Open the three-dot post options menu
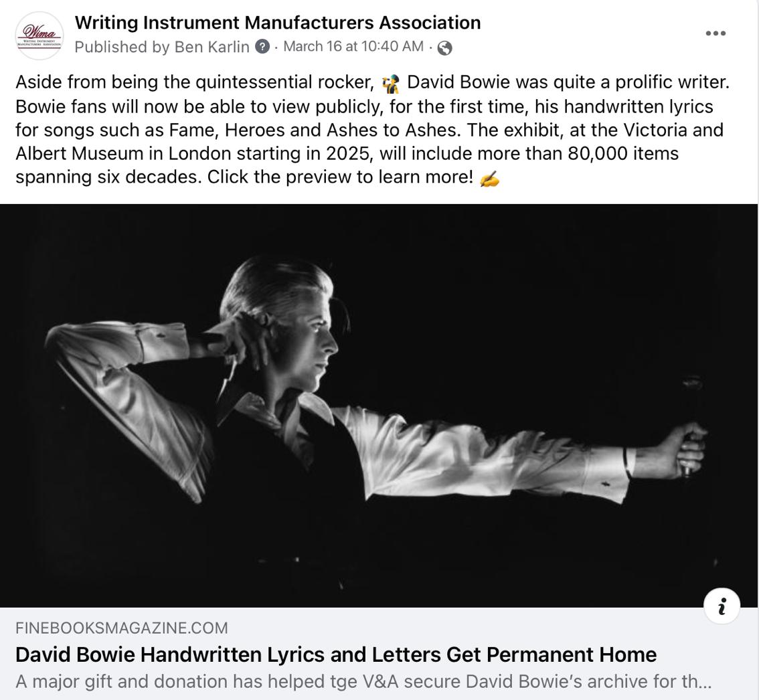The image size is (759, 700). pos(715,33)
